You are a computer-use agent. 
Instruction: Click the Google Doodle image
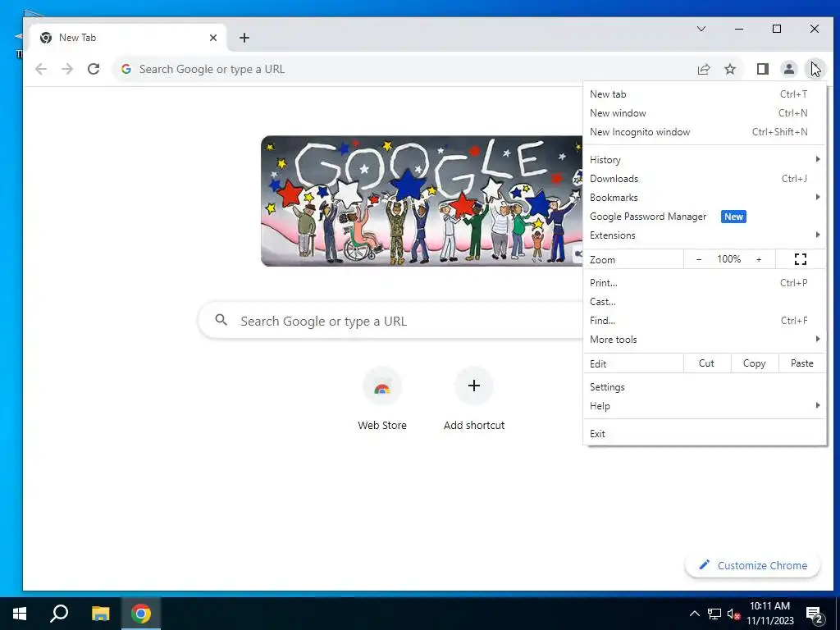[422, 201]
